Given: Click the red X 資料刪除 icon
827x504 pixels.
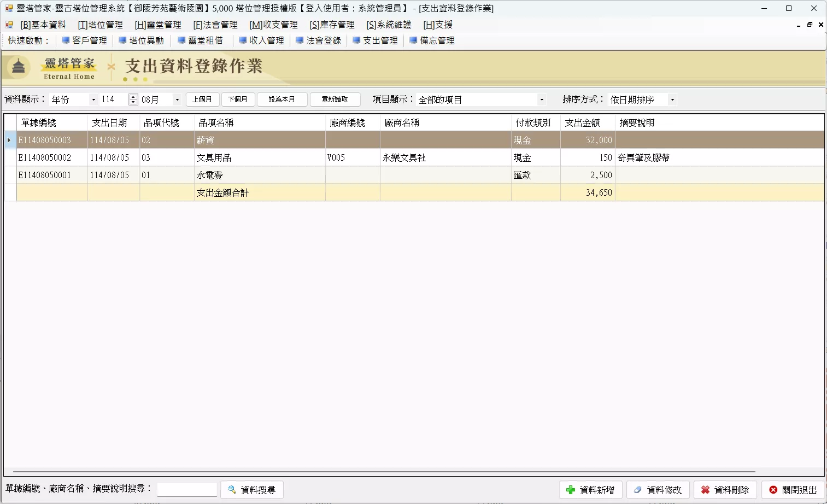Looking at the screenshot, I should (705, 490).
